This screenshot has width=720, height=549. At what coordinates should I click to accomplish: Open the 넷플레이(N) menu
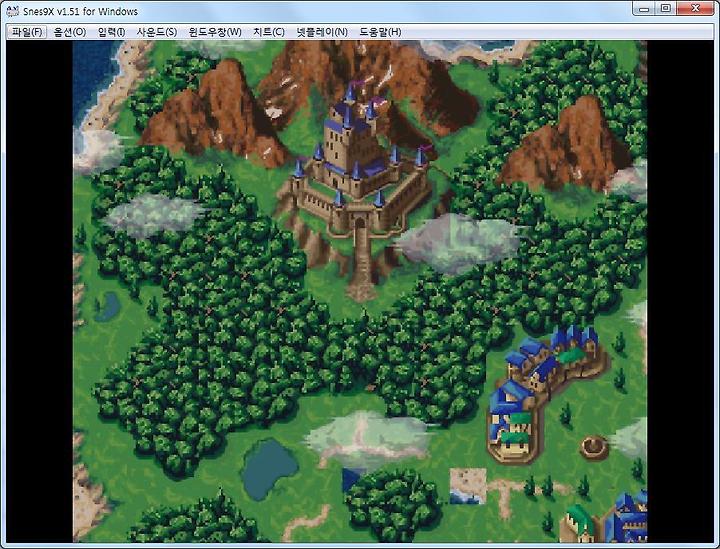(321, 32)
